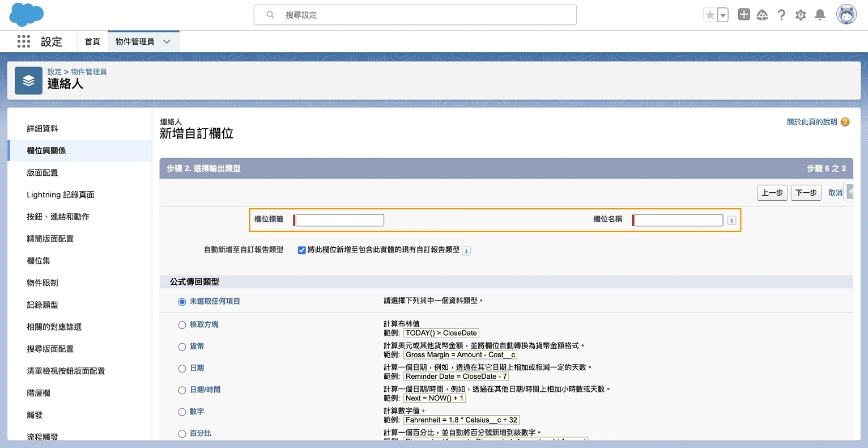Open Notifications via the bell icon
Viewport: 868px width, 448px height.
(820, 14)
